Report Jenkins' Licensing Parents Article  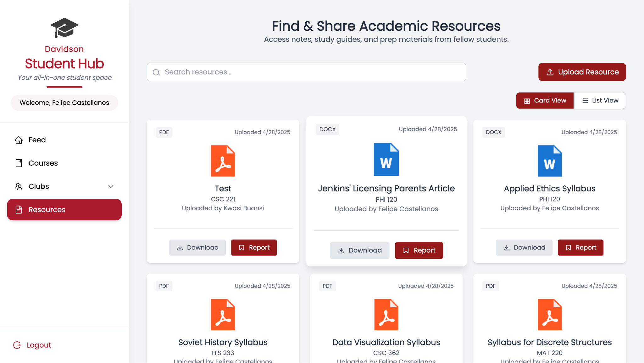click(x=419, y=250)
